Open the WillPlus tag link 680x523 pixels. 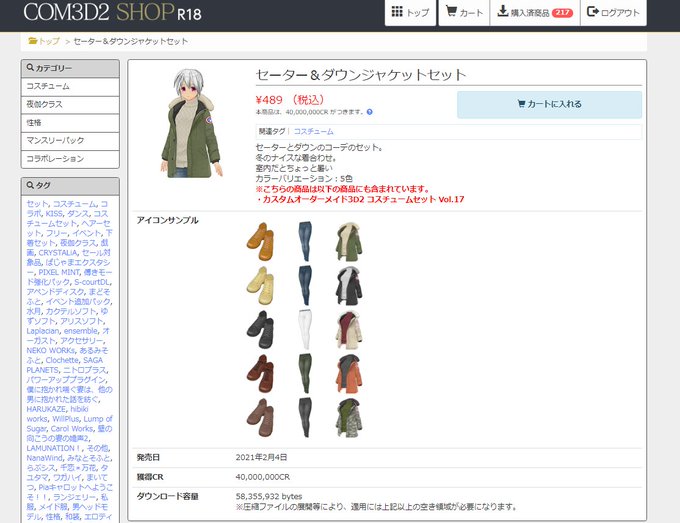(65, 419)
